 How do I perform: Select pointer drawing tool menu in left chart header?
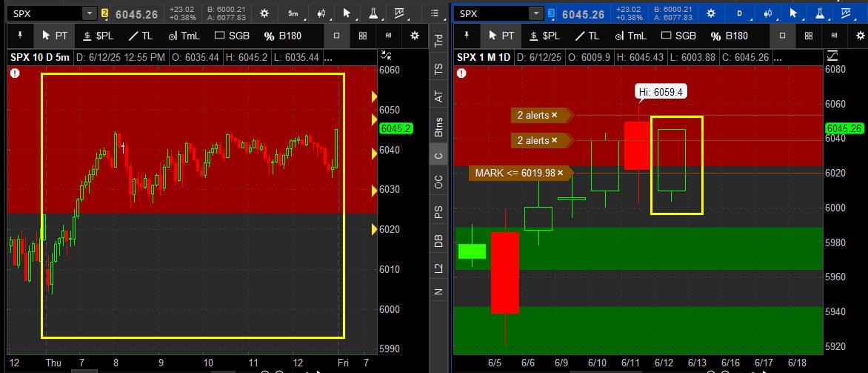tap(347, 13)
